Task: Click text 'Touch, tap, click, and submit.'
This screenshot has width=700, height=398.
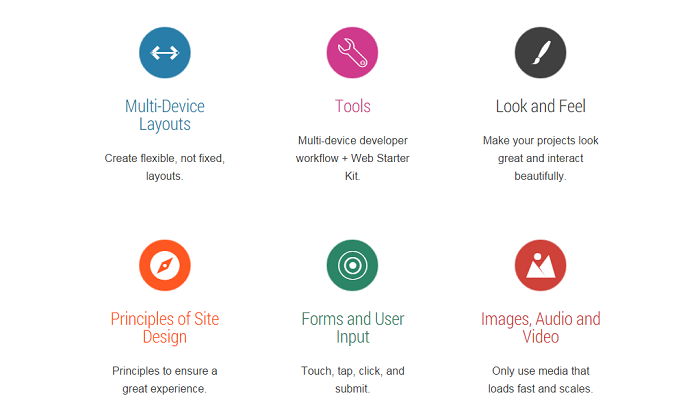Action: [x=353, y=380]
